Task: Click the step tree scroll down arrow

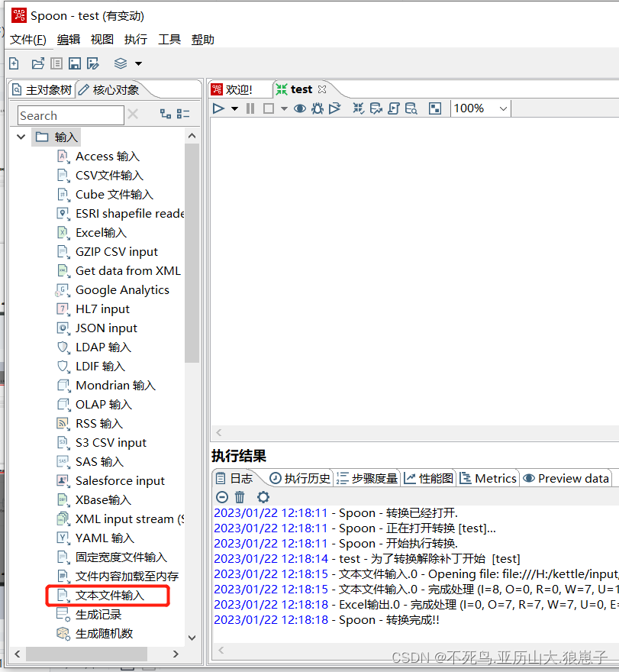Action: (192, 638)
